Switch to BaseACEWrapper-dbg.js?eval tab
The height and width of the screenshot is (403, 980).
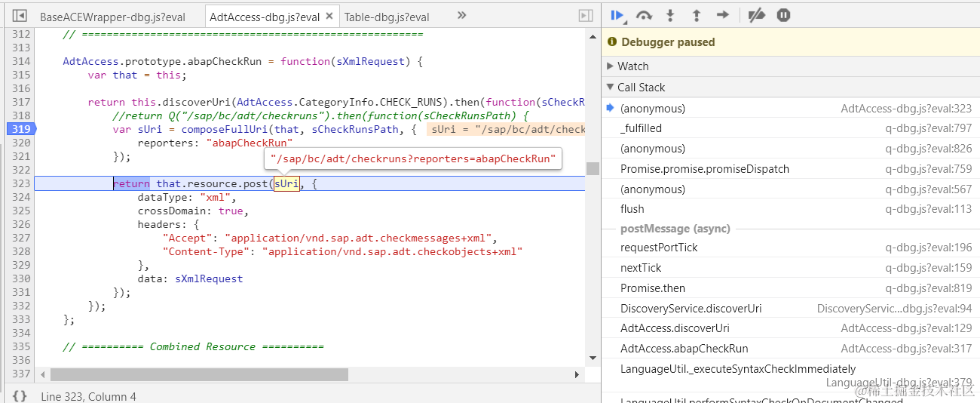[112, 17]
